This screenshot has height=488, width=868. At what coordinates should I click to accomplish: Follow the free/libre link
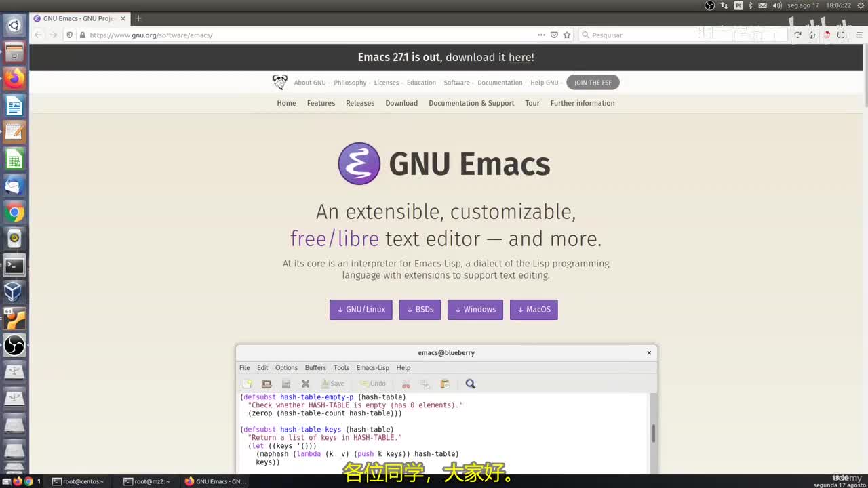(x=334, y=239)
